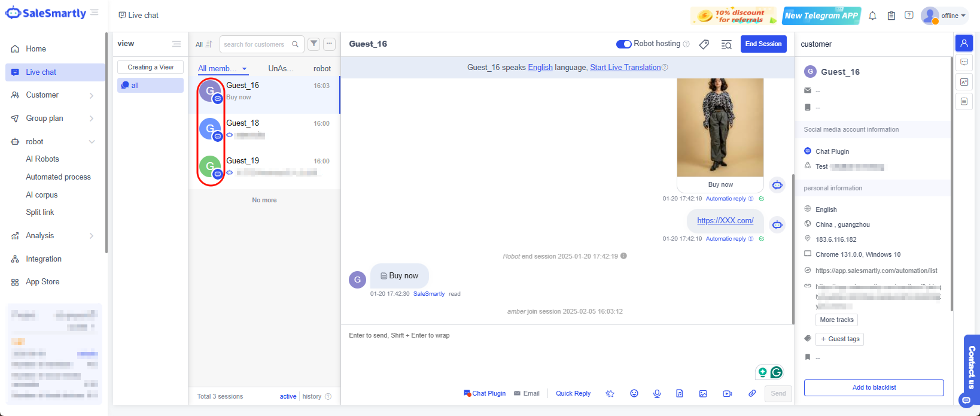Click the tag icon beside Robot hosting
980x416 pixels.
704,44
